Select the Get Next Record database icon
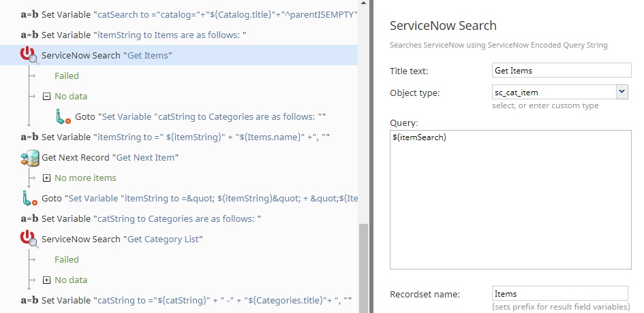 29,158
